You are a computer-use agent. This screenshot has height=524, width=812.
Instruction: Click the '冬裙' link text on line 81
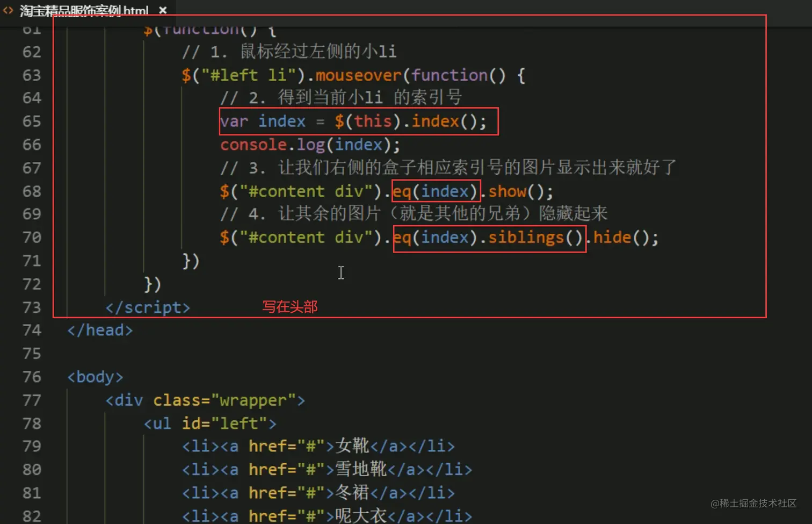(352, 492)
